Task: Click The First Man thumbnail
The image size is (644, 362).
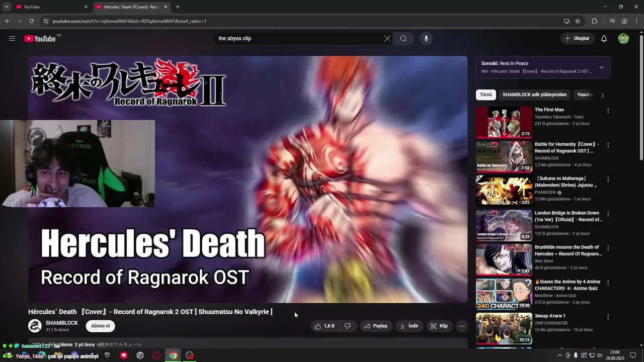Action: 504,122
